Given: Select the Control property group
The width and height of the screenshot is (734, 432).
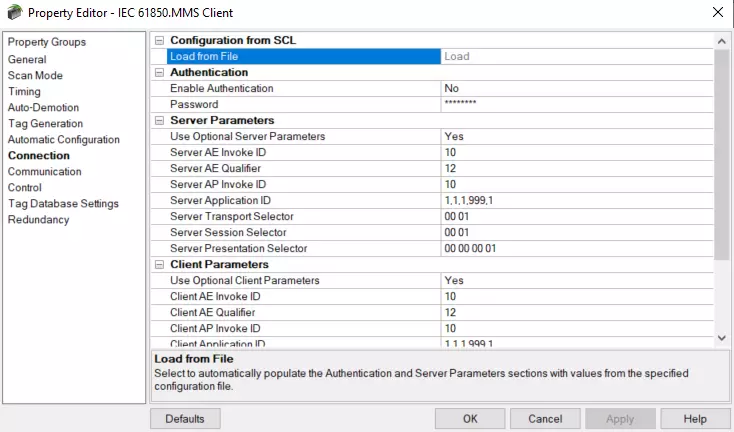Looking at the screenshot, I should tap(25, 187).
